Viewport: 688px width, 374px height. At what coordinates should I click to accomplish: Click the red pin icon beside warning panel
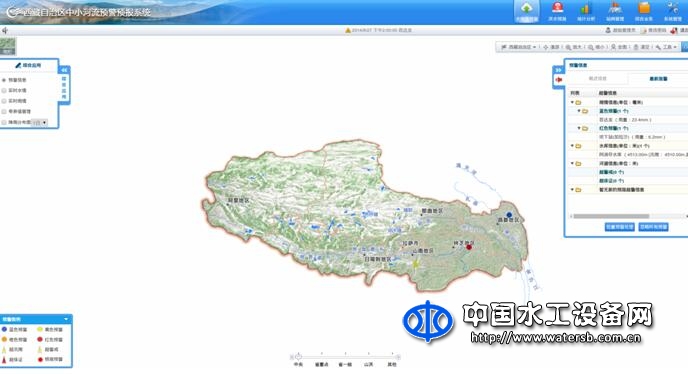[559, 80]
